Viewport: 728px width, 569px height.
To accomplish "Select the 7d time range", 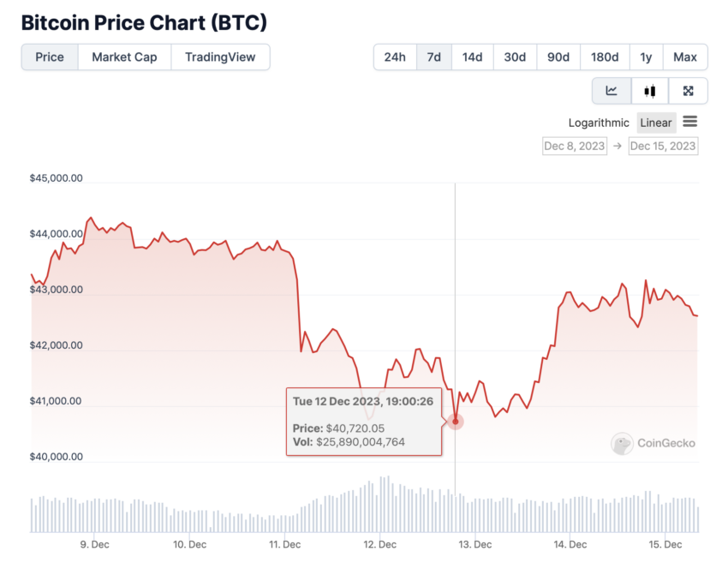I will (x=433, y=57).
